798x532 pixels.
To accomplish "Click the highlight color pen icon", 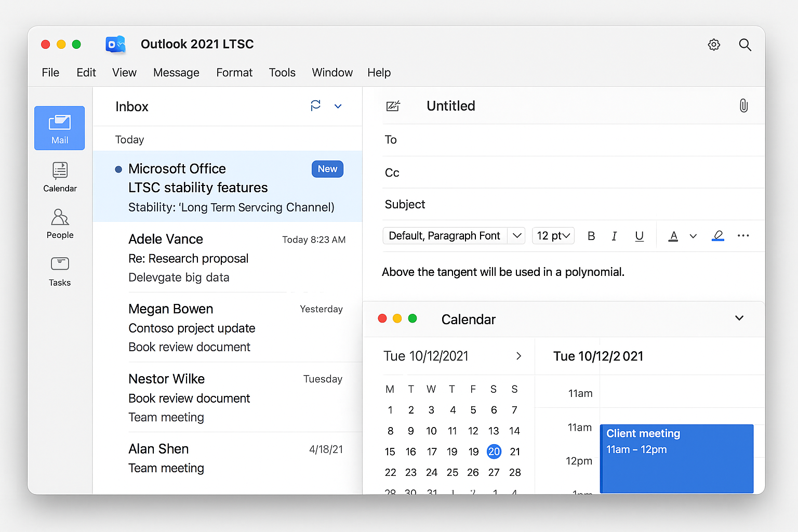I will pos(717,236).
